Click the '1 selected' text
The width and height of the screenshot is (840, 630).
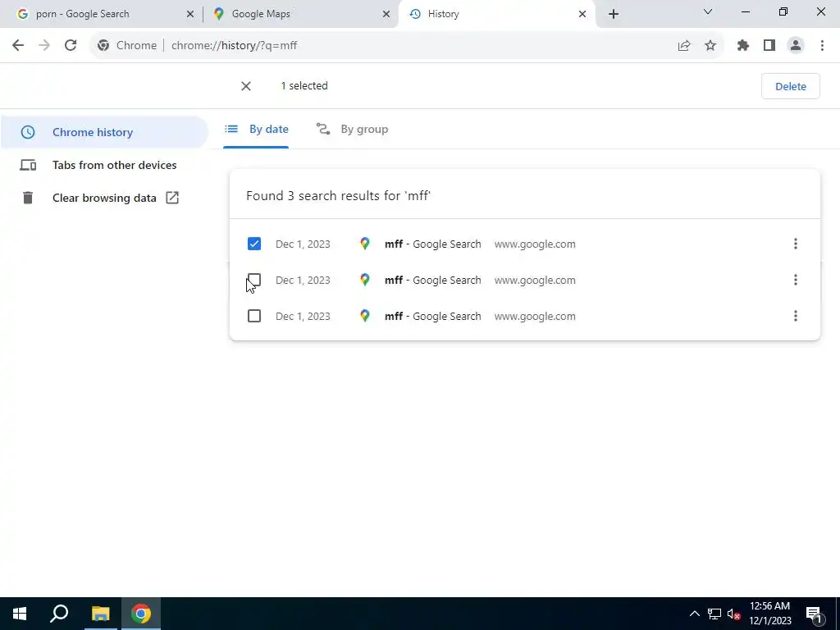[304, 85]
